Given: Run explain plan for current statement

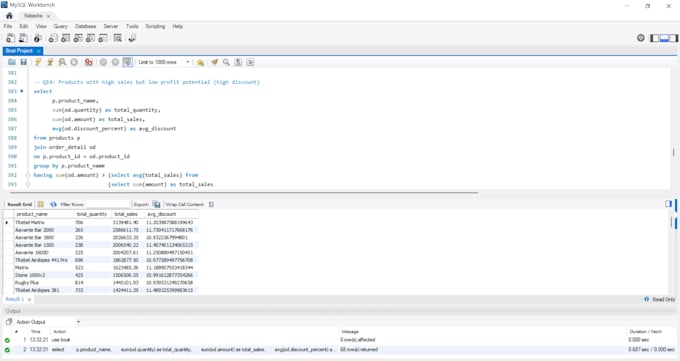Looking at the screenshot, I should coord(62,62).
